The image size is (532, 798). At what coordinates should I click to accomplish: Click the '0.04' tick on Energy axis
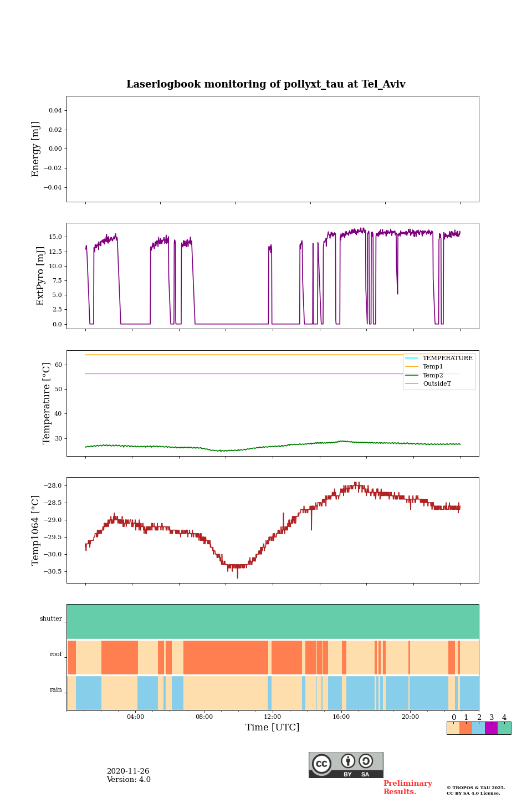pyautogui.click(x=55, y=110)
